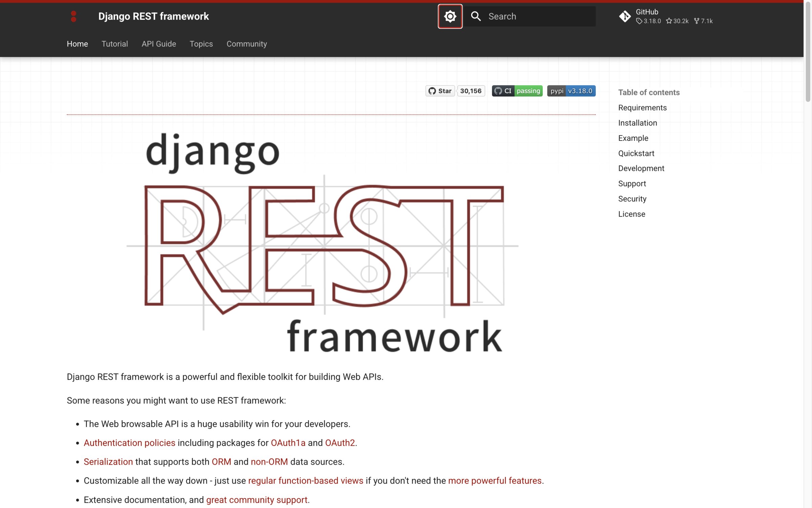The image size is (812, 508).
Task: Open the Serialization link
Action: (x=108, y=462)
